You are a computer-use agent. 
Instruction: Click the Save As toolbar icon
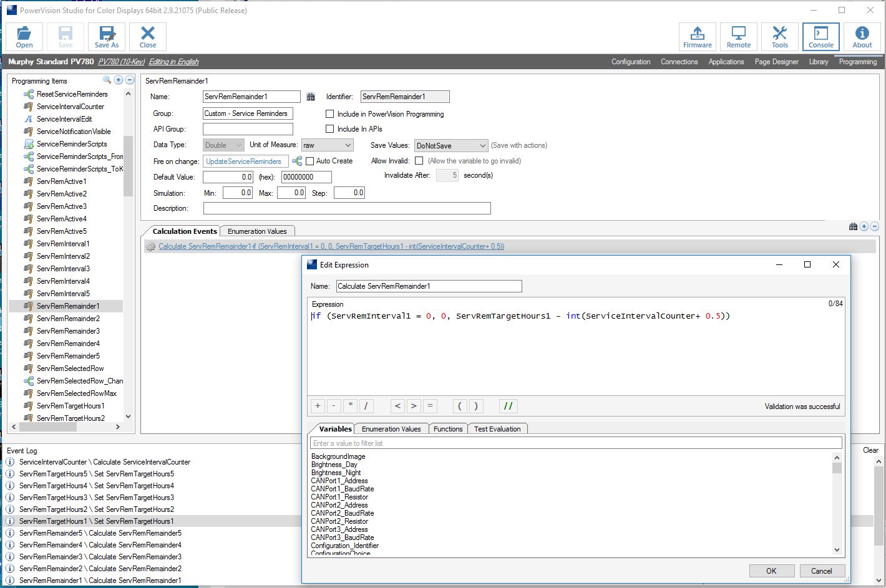click(x=107, y=37)
